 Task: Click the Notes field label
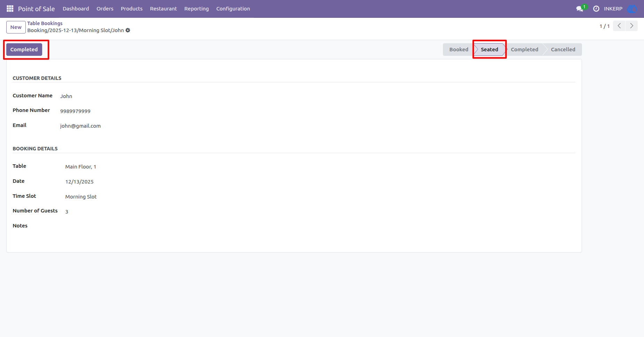pyautogui.click(x=20, y=226)
